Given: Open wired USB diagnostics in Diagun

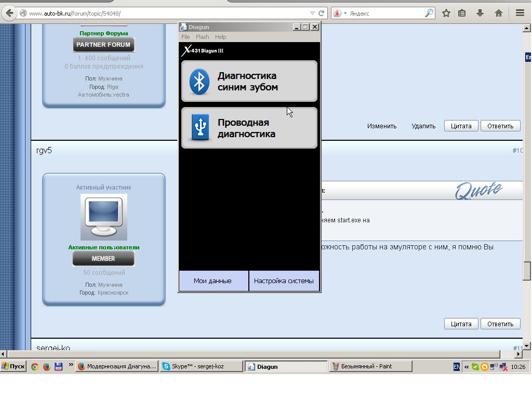Looking at the screenshot, I should pos(249,128).
